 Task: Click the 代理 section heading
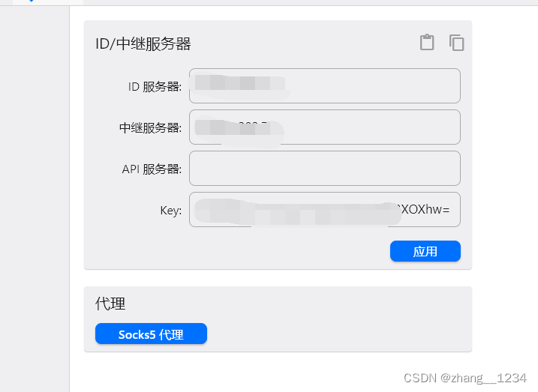click(x=110, y=304)
